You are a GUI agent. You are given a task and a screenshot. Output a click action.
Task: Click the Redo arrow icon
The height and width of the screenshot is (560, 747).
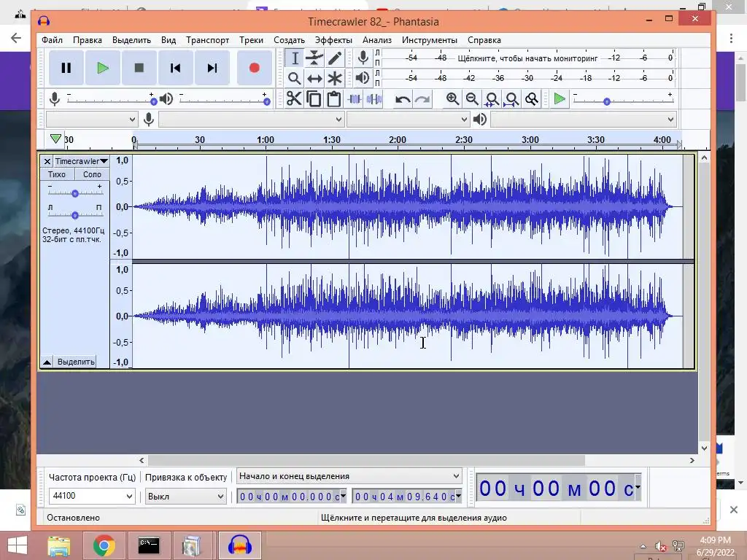(422, 99)
